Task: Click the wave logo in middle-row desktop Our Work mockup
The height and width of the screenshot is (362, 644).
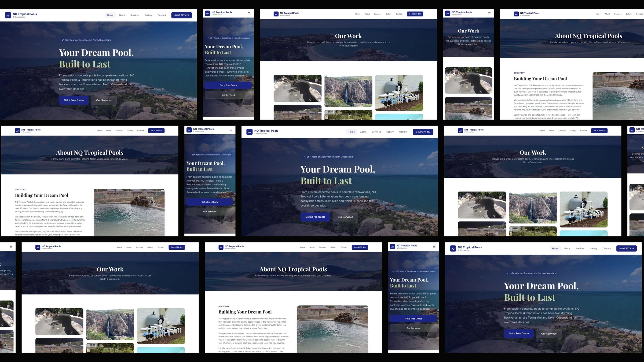Action: 460,131
